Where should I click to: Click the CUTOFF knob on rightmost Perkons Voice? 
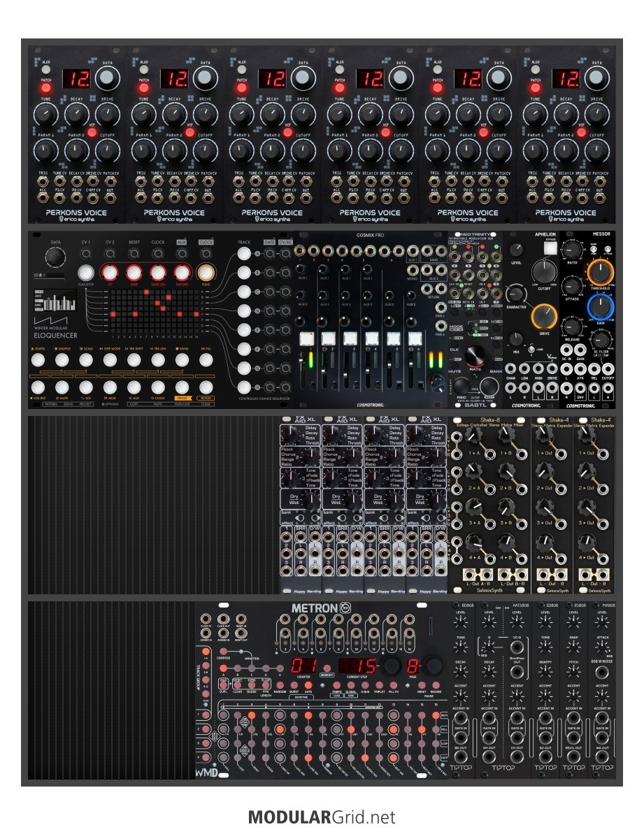point(596,151)
